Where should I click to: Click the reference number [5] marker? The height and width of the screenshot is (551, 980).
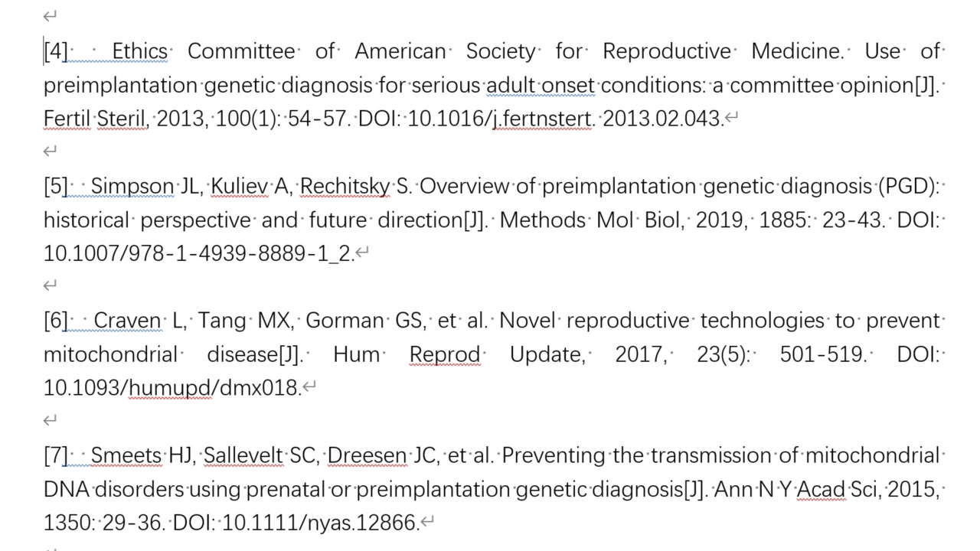[x=56, y=186]
